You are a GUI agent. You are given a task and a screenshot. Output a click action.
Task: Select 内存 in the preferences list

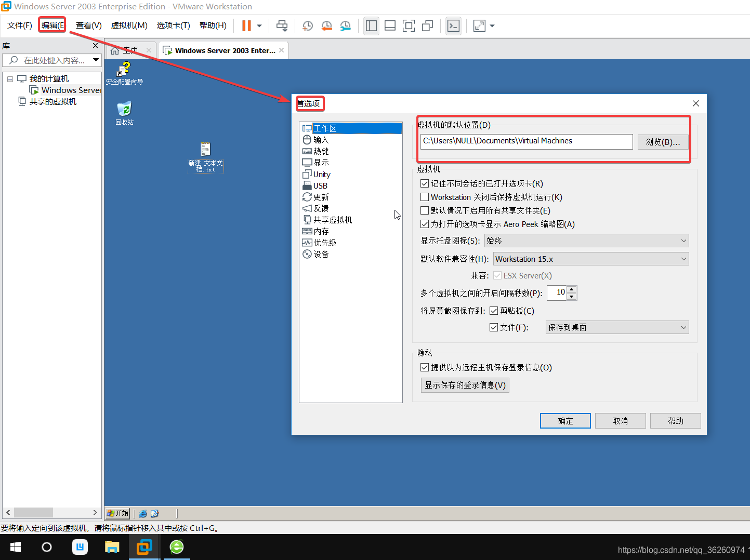351,231
